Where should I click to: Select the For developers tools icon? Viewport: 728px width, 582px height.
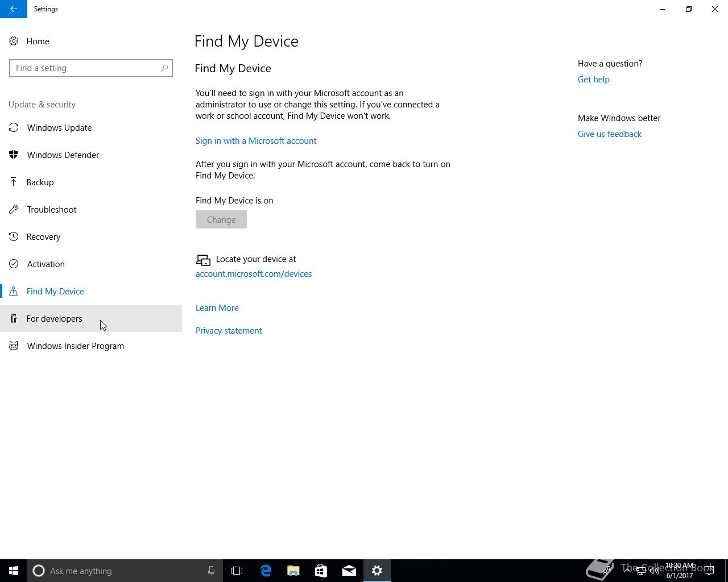14,318
